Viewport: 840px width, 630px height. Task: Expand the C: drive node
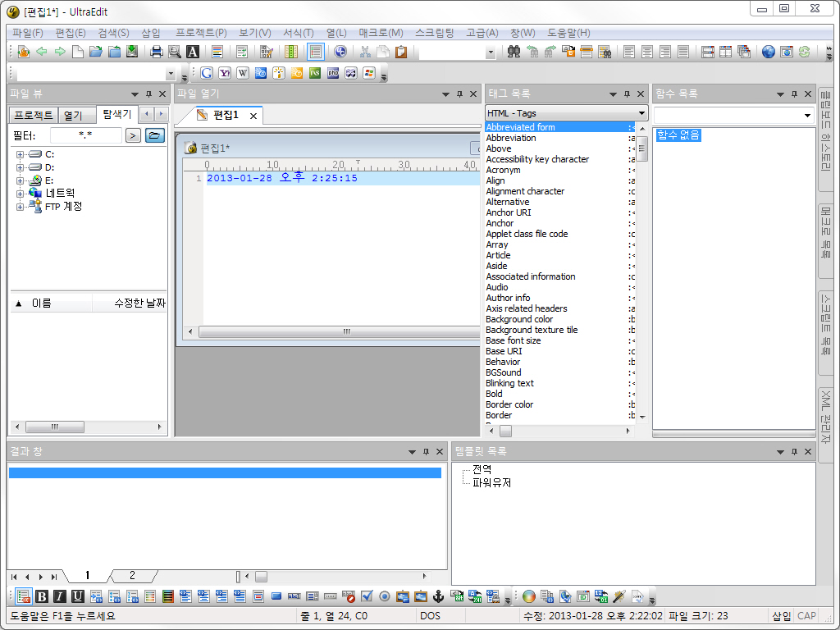coord(20,154)
